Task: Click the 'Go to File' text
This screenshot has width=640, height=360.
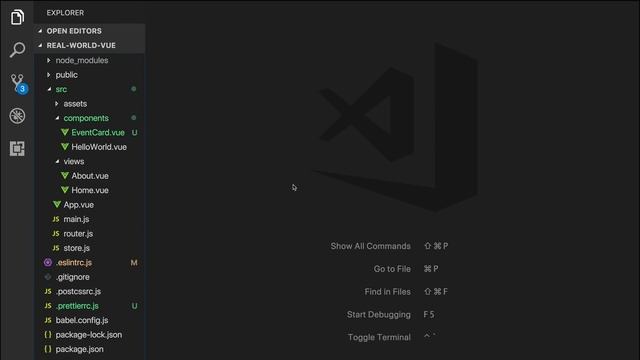Action: [392, 269]
